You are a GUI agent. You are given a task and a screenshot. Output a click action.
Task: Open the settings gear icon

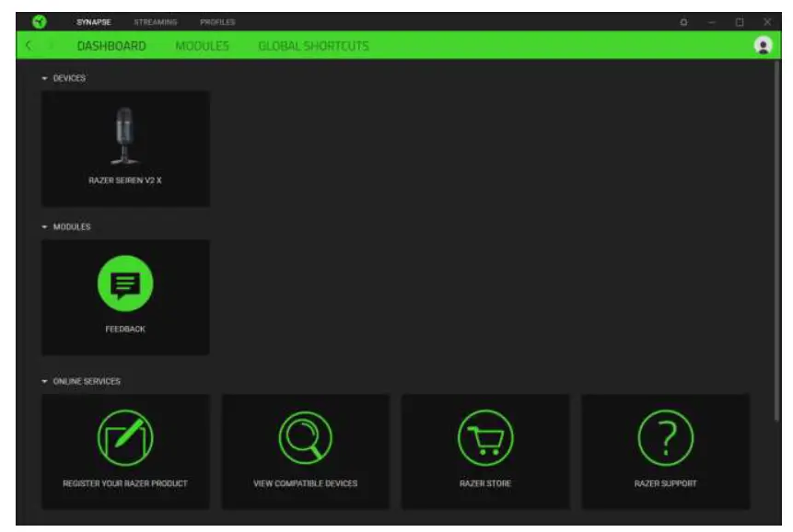pyautogui.click(x=683, y=22)
